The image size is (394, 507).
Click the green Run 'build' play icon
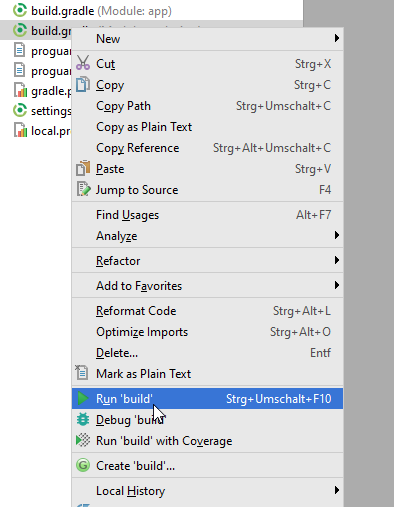point(83,398)
